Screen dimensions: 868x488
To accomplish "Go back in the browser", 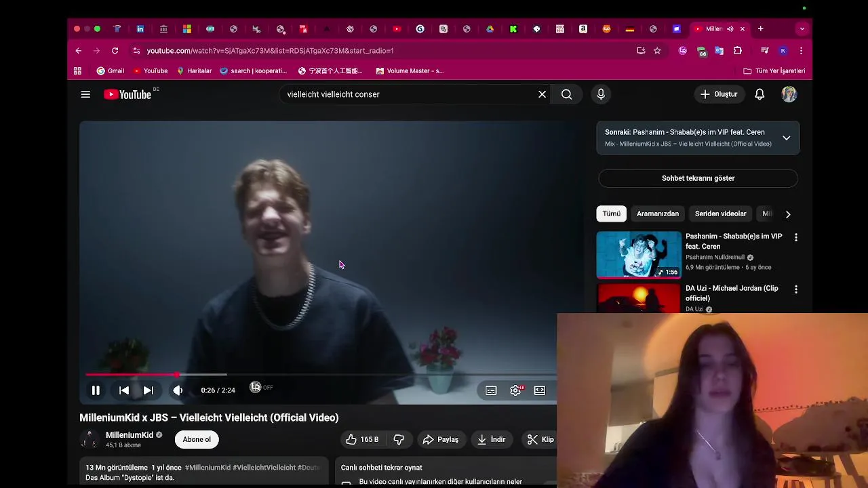I will (79, 51).
